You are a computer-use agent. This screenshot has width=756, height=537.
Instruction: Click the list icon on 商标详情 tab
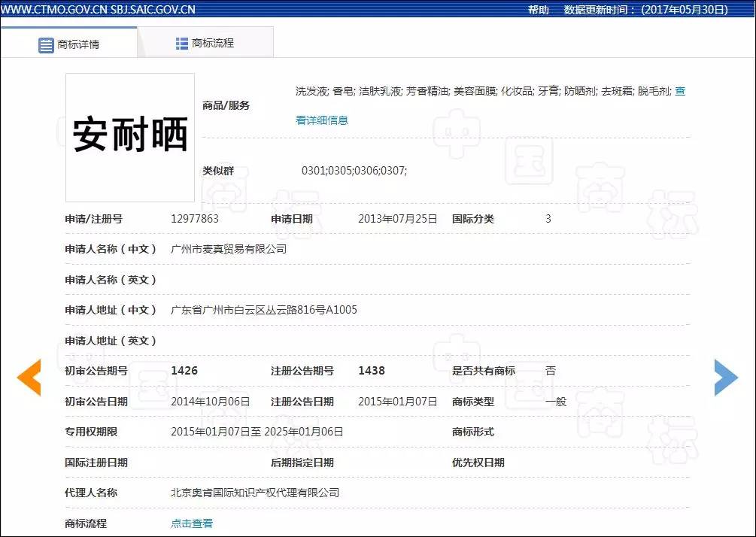(45, 42)
